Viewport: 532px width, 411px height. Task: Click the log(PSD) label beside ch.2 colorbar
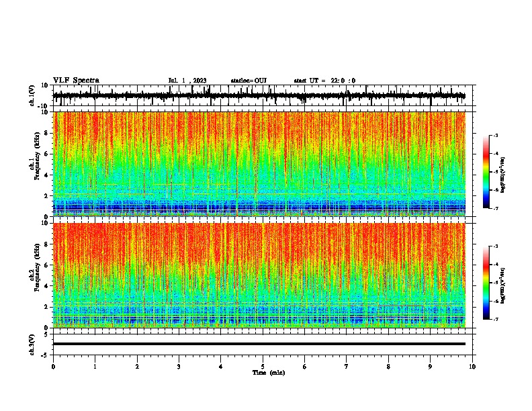[x=503, y=286]
